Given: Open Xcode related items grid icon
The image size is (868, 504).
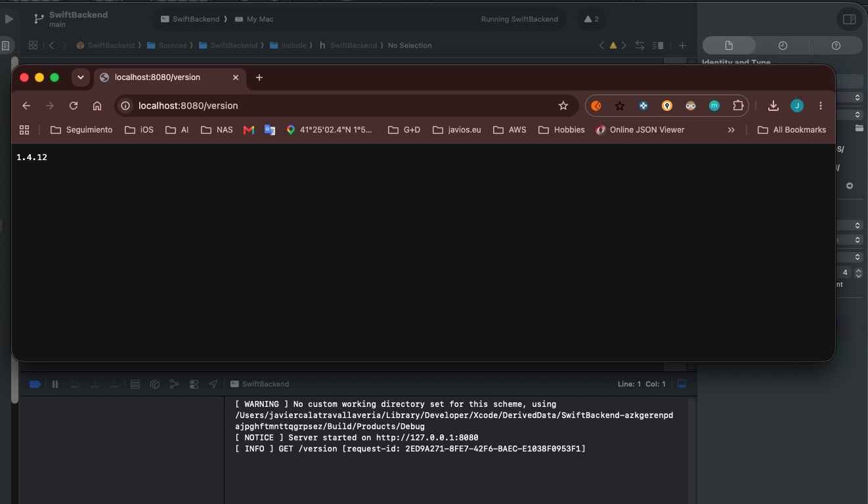Looking at the screenshot, I should click(32, 45).
